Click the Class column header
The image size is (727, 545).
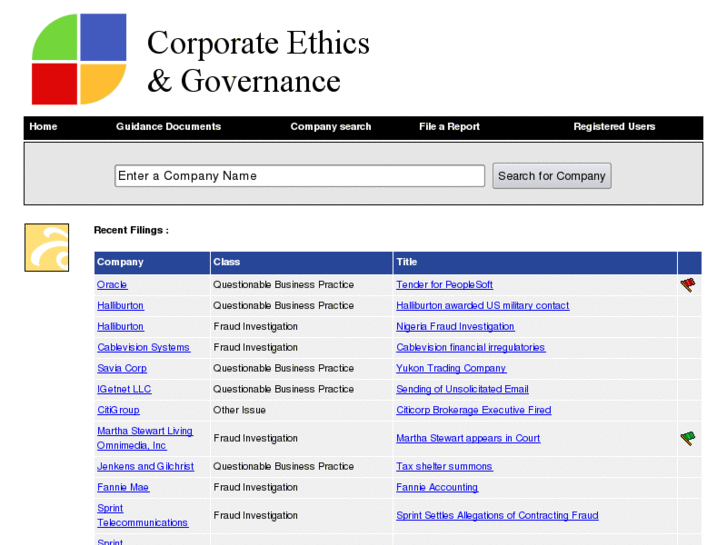[301, 262]
